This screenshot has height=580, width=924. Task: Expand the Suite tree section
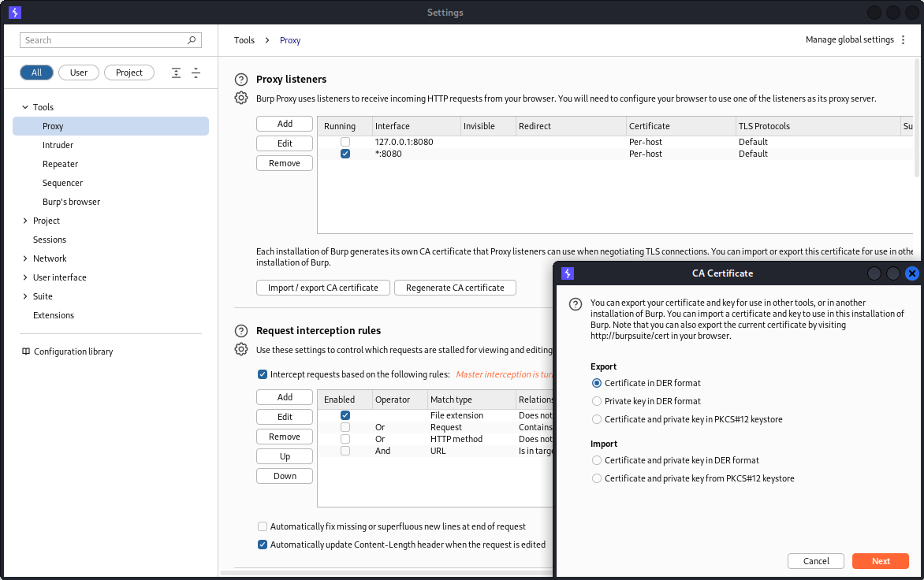pyautogui.click(x=25, y=296)
